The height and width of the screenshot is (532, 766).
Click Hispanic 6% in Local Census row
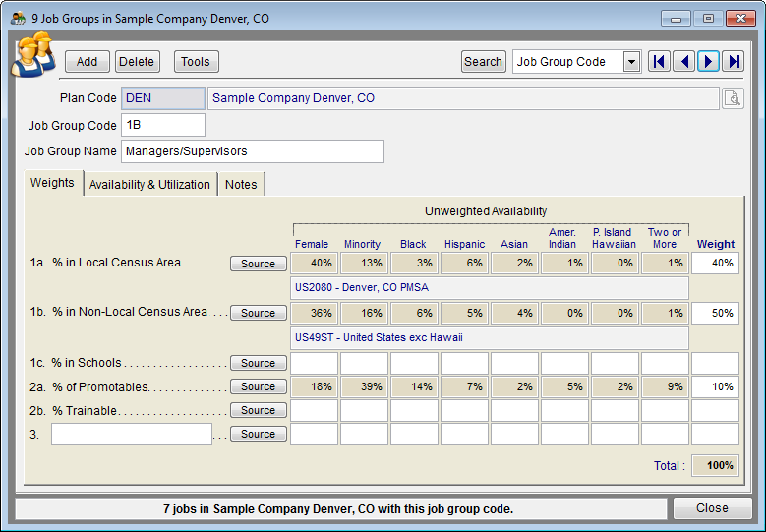click(x=464, y=264)
